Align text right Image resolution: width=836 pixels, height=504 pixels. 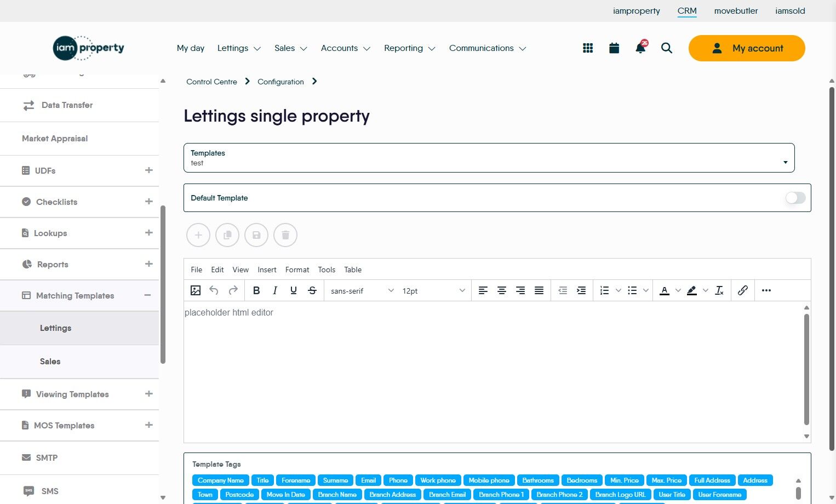520,290
